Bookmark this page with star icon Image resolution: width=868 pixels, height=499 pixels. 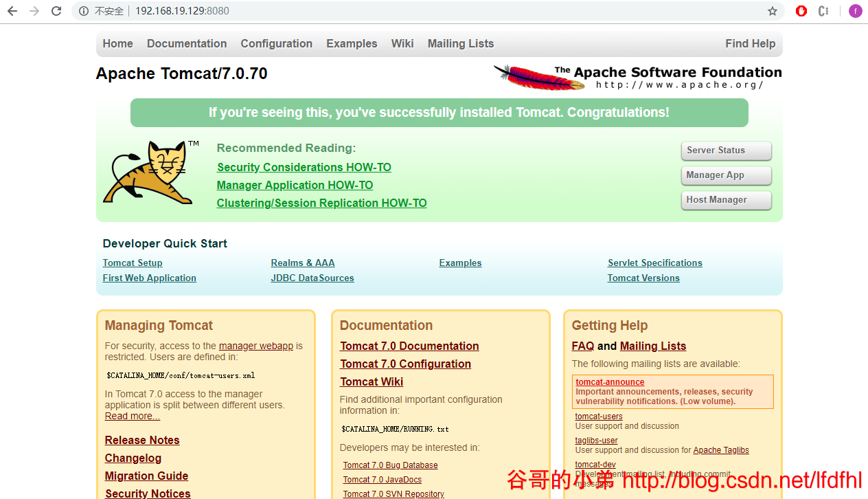(x=773, y=11)
